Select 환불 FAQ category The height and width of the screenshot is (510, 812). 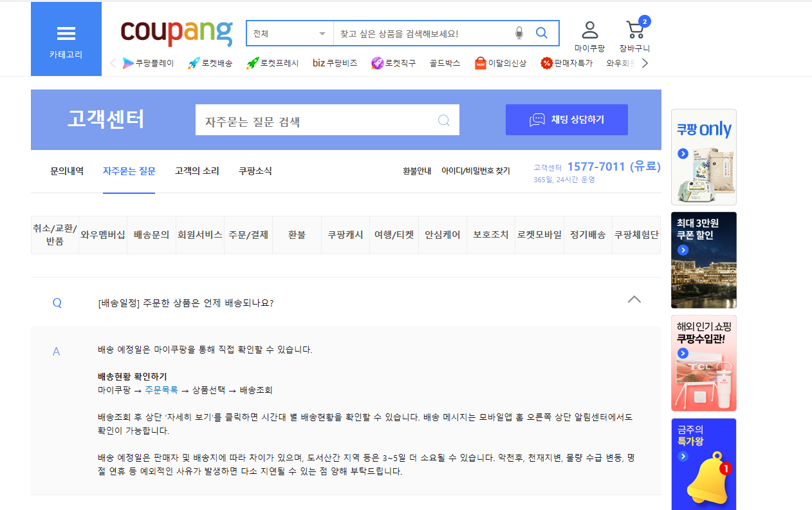click(x=297, y=235)
